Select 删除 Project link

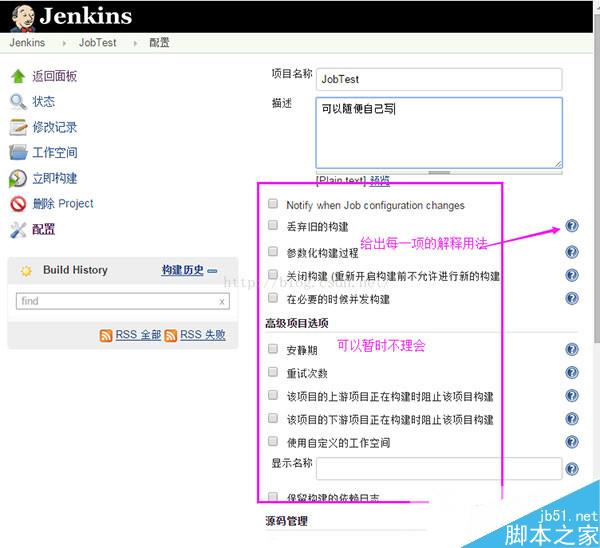[63, 204]
